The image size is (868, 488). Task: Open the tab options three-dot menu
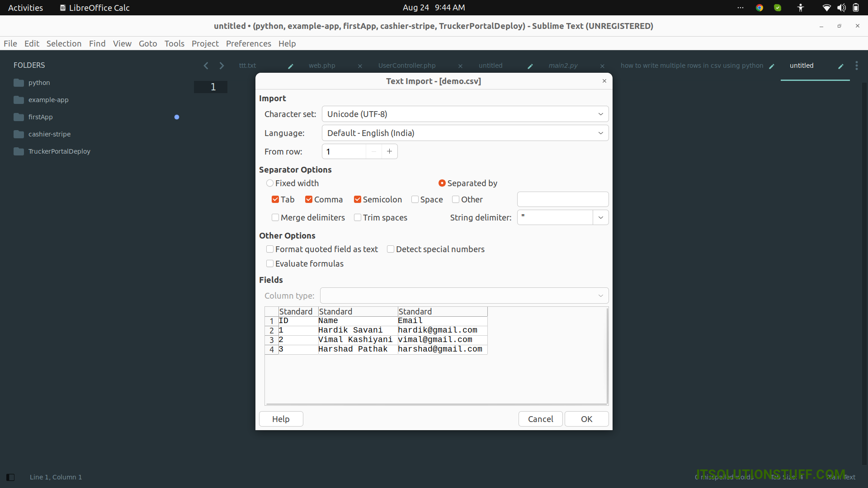point(857,66)
